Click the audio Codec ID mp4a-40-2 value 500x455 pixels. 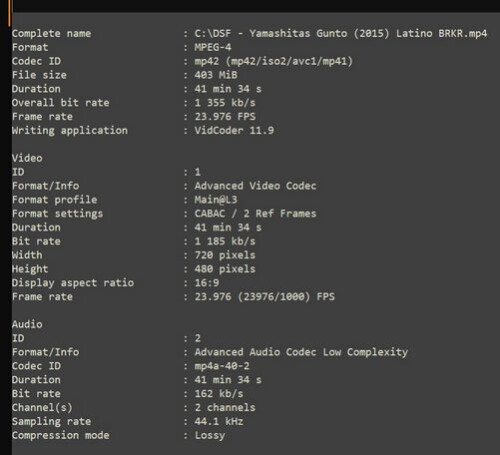pos(222,366)
